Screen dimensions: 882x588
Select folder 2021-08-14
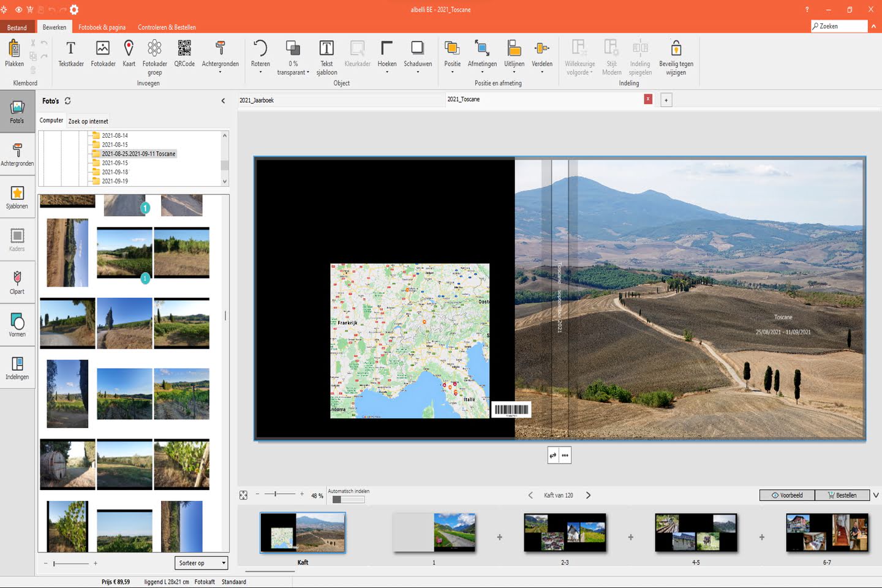click(x=115, y=135)
